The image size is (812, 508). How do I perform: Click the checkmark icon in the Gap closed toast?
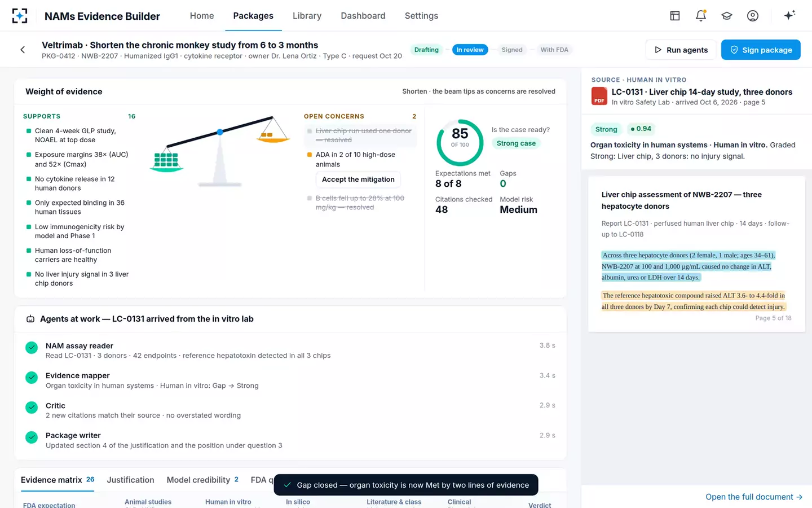[288, 485]
